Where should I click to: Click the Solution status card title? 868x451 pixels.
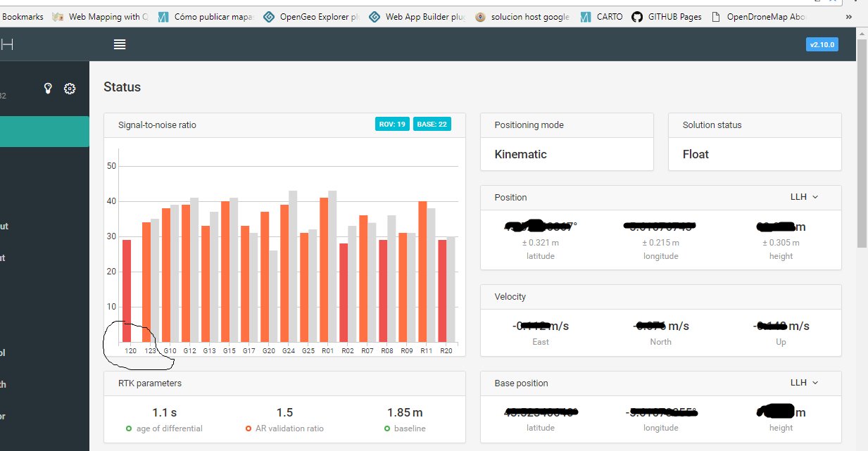click(x=712, y=125)
